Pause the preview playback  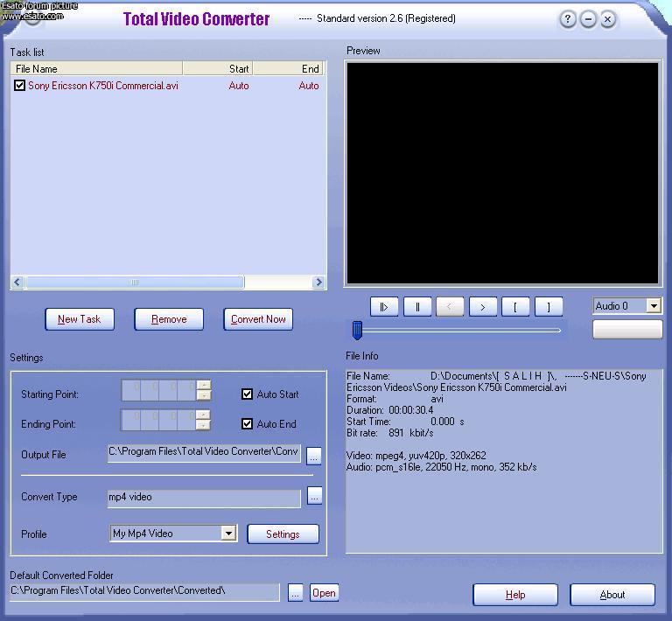pyautogui.click(x=417, y=307)
